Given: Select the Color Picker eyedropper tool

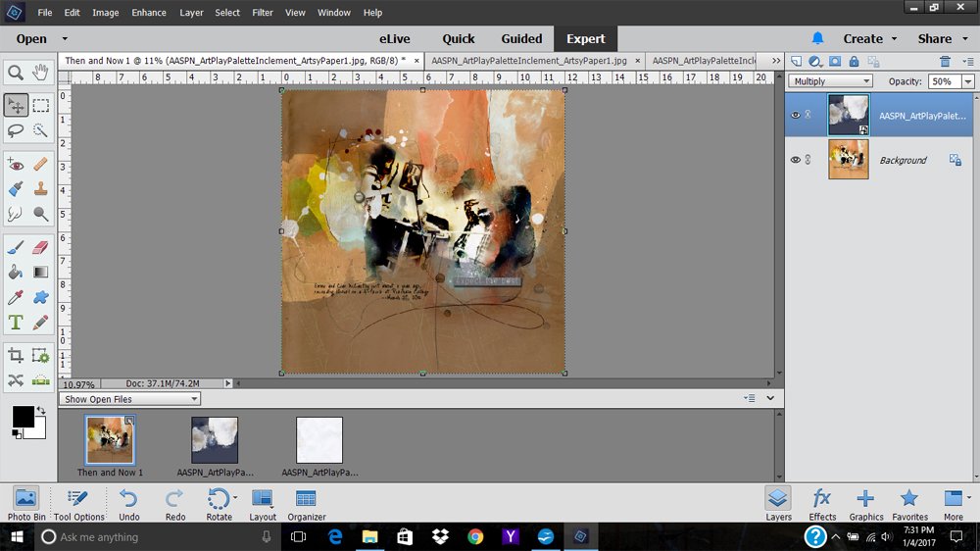Looking at the screenshot, I should [x=16, y=297].
